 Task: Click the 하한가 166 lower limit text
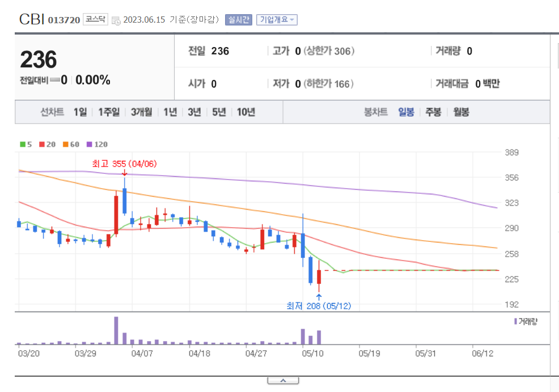click(x=329, y=84)
